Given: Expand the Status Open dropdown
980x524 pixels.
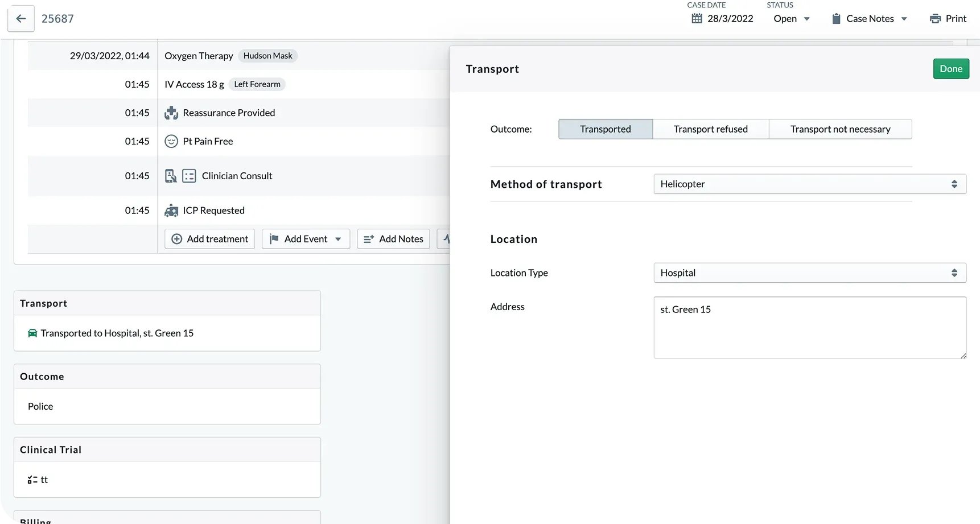Looking at the screenshot, I should click(791, 19).
